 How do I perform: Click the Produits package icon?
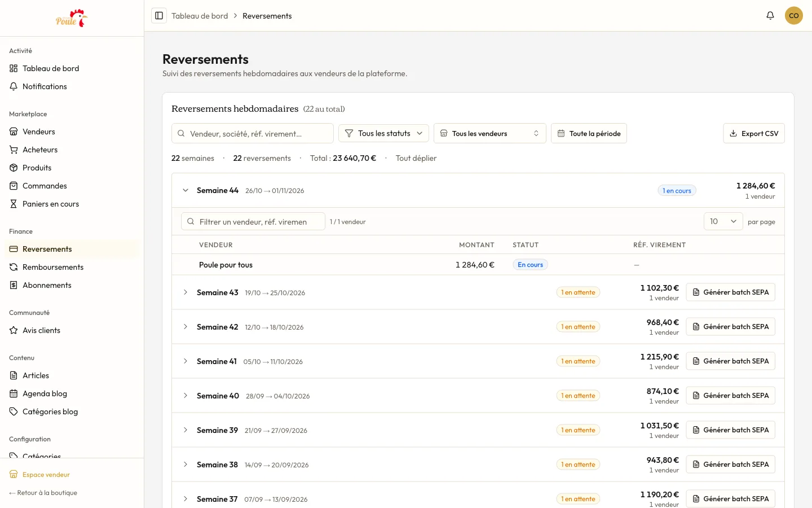coord(14,168)
